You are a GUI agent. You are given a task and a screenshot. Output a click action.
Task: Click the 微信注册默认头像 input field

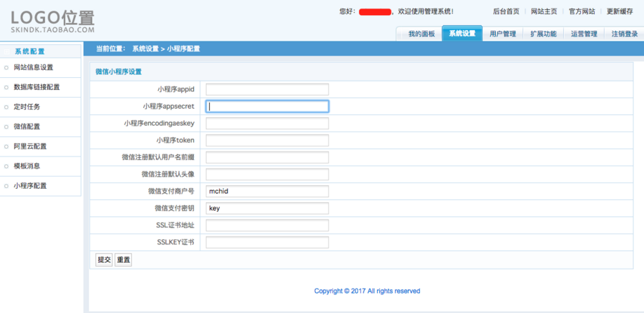coord(268,174)
